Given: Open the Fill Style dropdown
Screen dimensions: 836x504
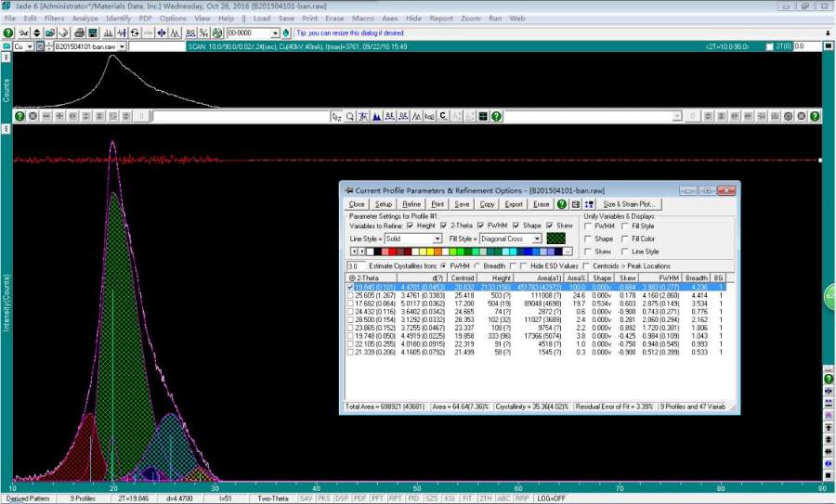Looking at the screenshot, I should (x=537, y=239).
